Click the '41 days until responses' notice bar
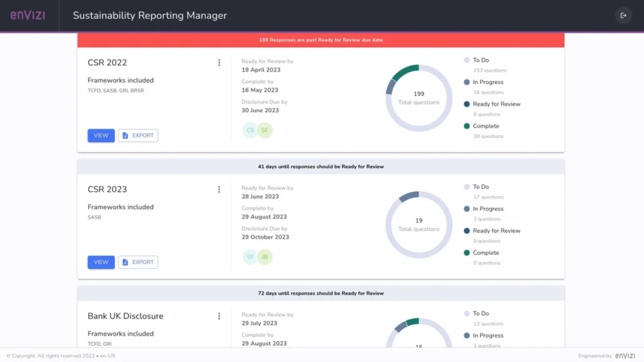 (x=321, y=167)
